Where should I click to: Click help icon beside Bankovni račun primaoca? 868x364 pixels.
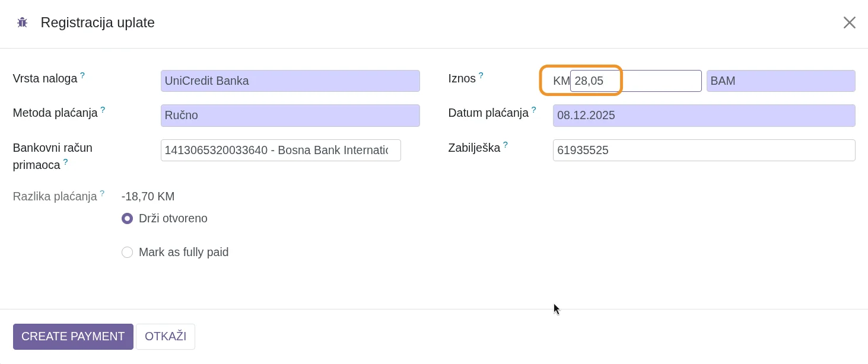click(x=65, y=162)
